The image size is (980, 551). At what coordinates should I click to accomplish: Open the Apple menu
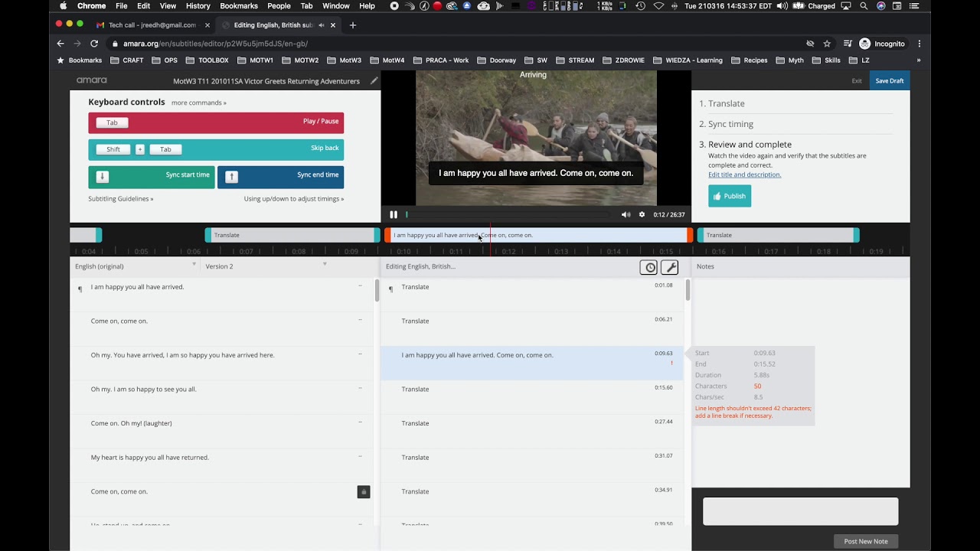pos(64,6)
